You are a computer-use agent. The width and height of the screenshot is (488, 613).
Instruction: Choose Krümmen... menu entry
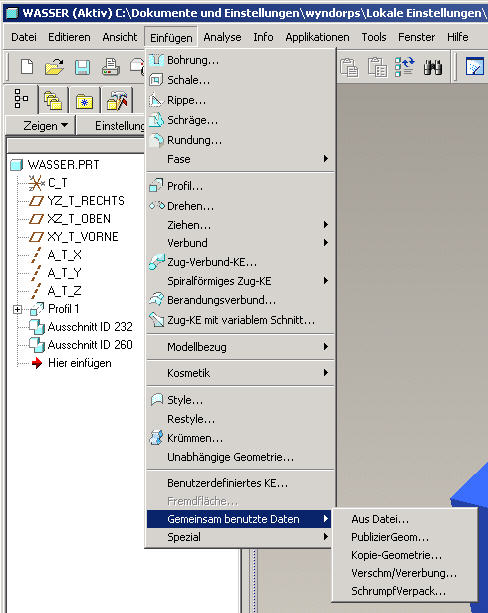[x=240, y=438]
